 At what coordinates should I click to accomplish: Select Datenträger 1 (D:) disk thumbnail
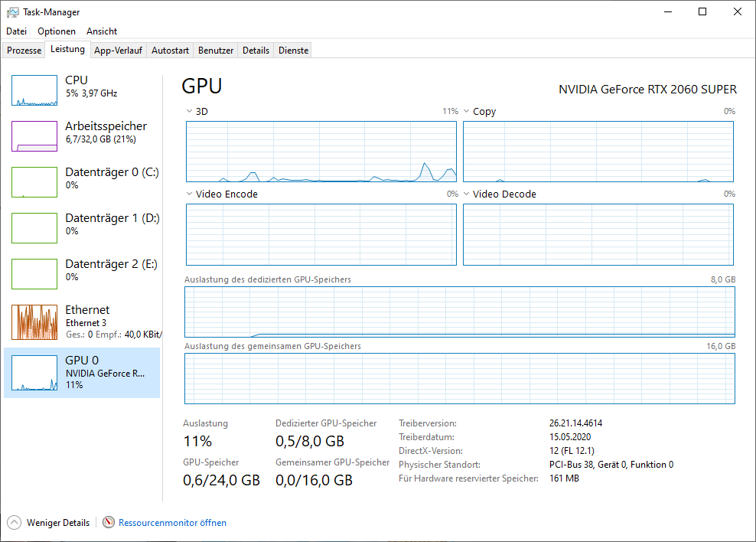point(34,228)
